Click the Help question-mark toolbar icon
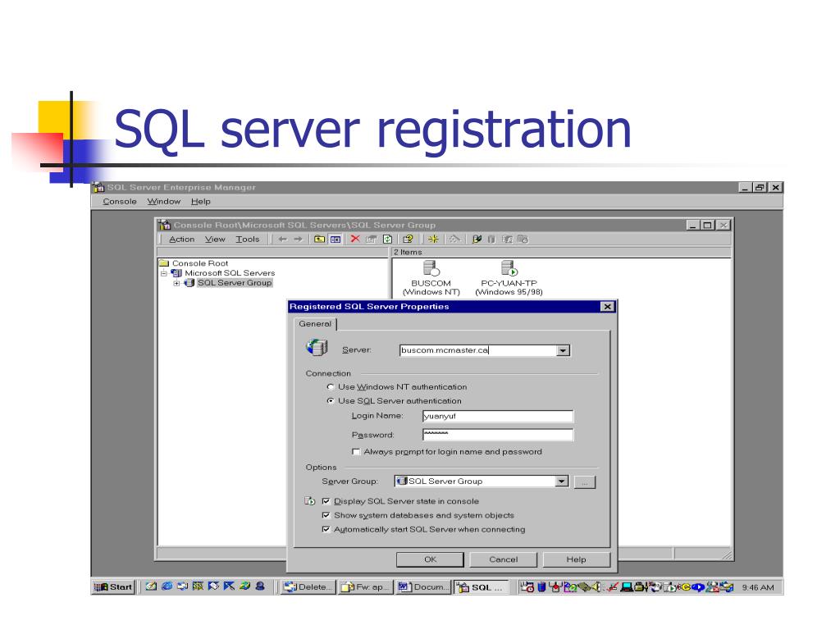840x630 pixels. point(409,239)
